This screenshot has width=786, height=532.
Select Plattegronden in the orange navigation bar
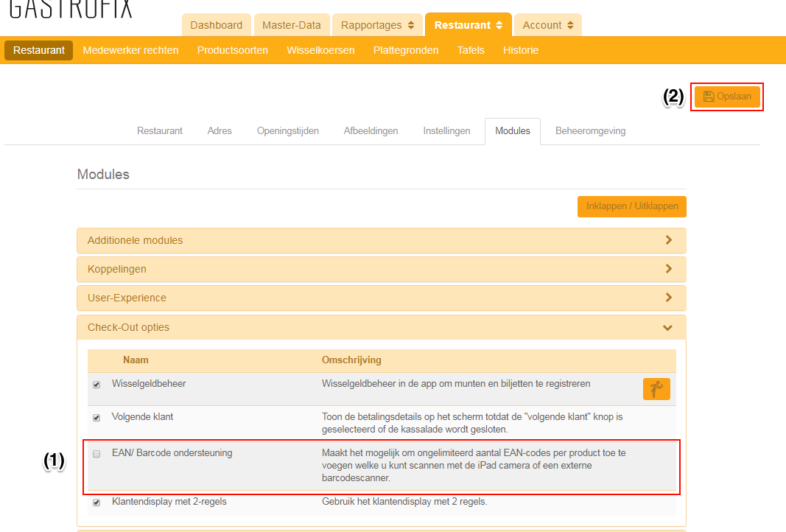pyautogui.click(x=405, y=50)
